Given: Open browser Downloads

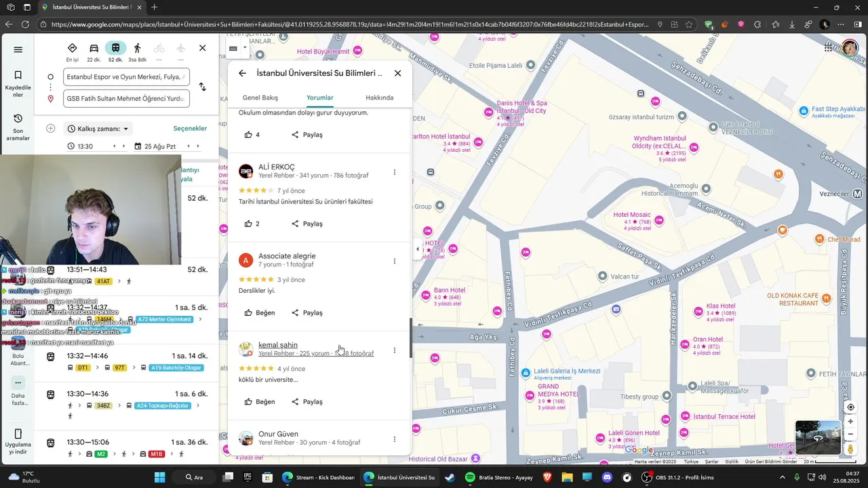Looking at the screenshot, I should point(791,24).
